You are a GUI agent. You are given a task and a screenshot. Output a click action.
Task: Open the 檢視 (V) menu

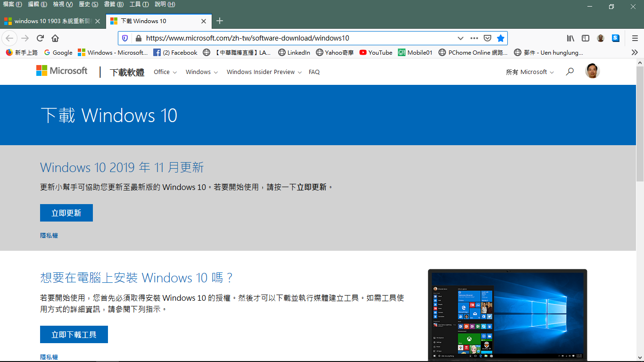(63, 4)
